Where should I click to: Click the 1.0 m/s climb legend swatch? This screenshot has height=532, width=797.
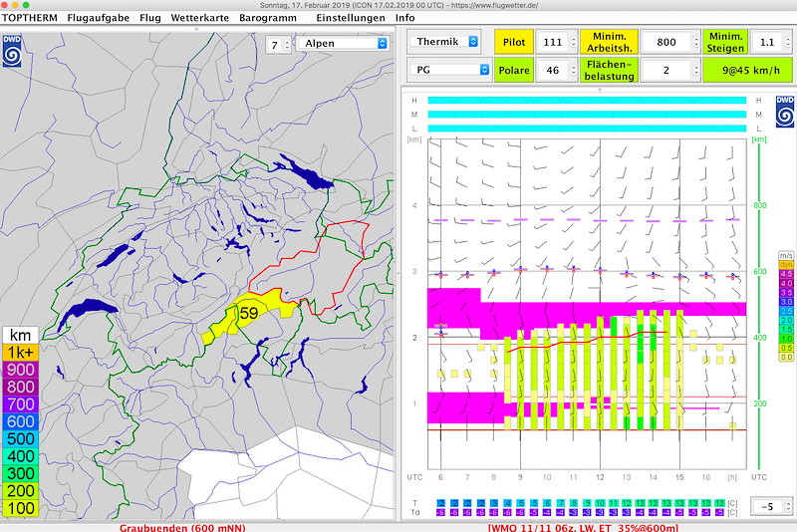pos(786,339)
